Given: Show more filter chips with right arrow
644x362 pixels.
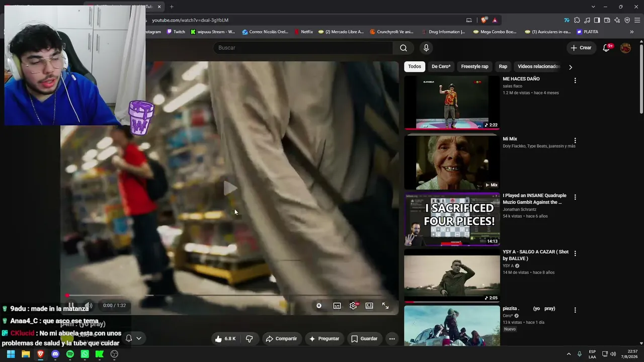Looking at the screenshot, I should (570, 67).
